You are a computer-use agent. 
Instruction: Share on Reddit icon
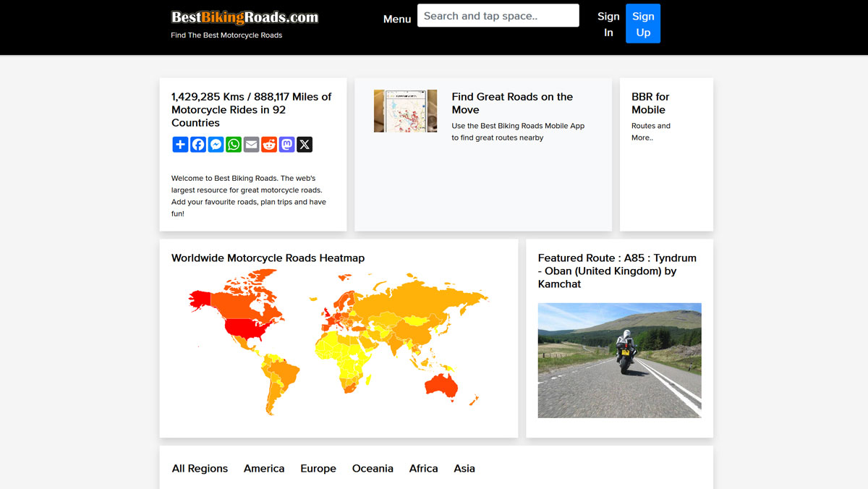coord(269,145)
